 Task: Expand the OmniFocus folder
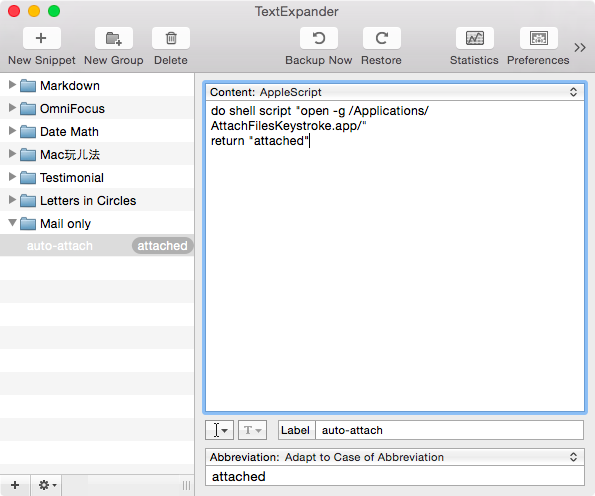pos(12,108)
